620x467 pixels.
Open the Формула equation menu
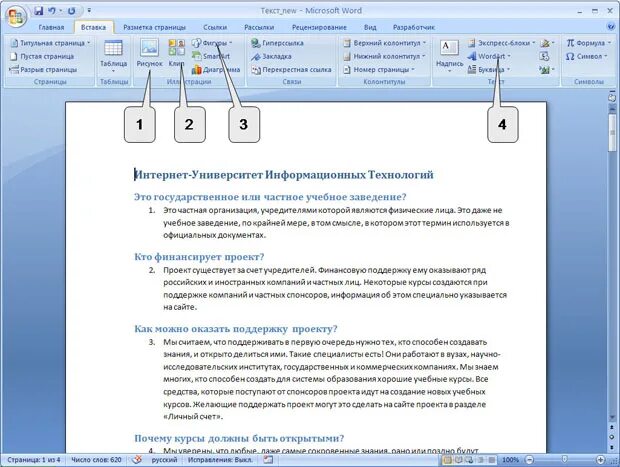pyautogui.click(x=588, y=43)
